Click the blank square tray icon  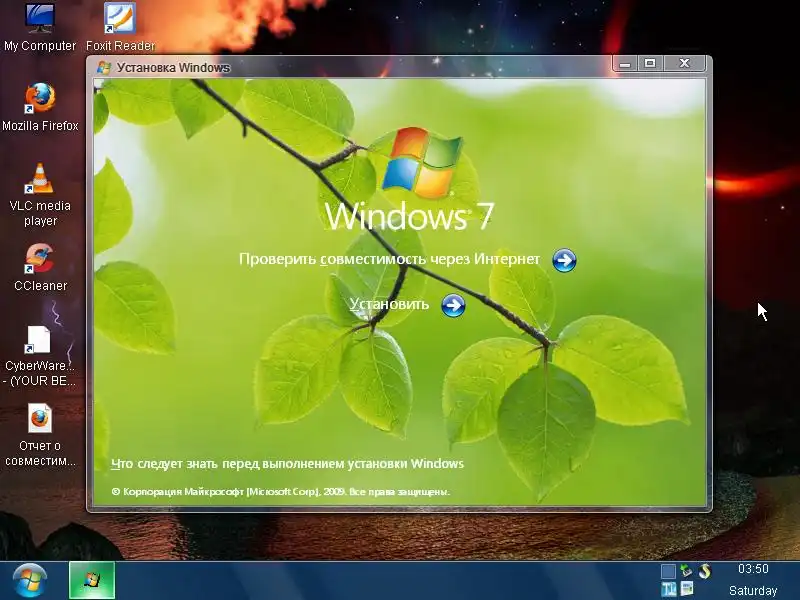668,571
